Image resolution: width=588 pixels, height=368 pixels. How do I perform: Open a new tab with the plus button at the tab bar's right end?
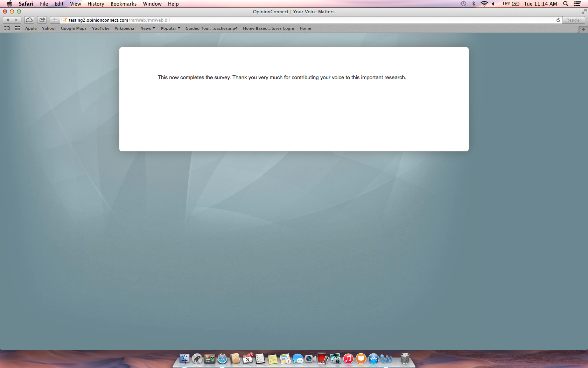coord(583,29)
